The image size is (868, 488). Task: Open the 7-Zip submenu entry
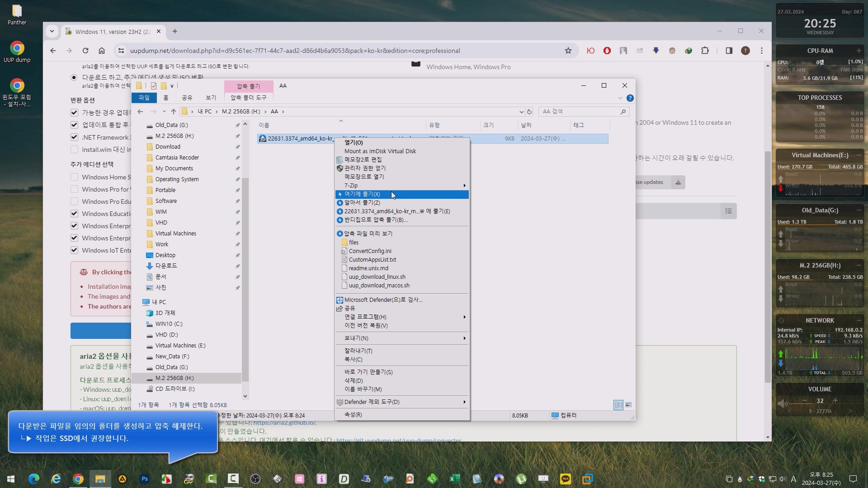pyautogui.click(x=402, y=186)
